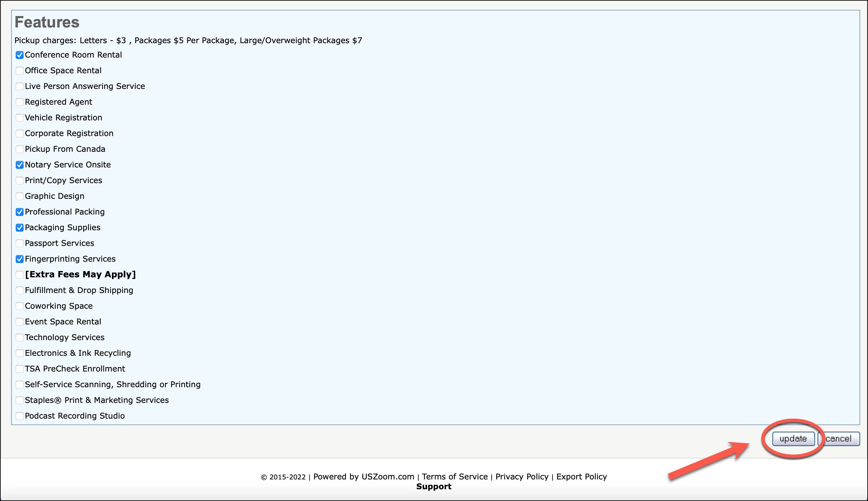Check Podcast Recording Studio option

point(20,416)
